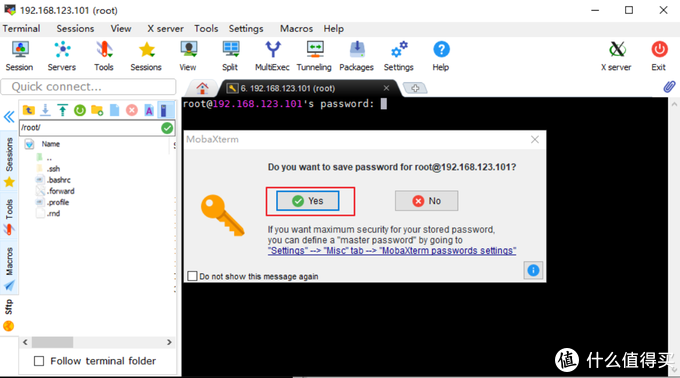Open the Tunneling tool
The image size is (680, 378).
314,55
